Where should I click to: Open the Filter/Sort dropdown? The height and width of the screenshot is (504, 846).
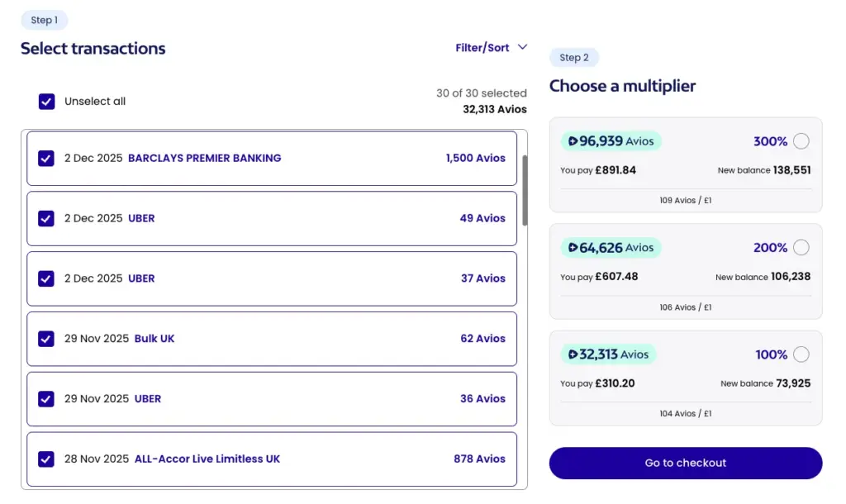tap(492, 48)
